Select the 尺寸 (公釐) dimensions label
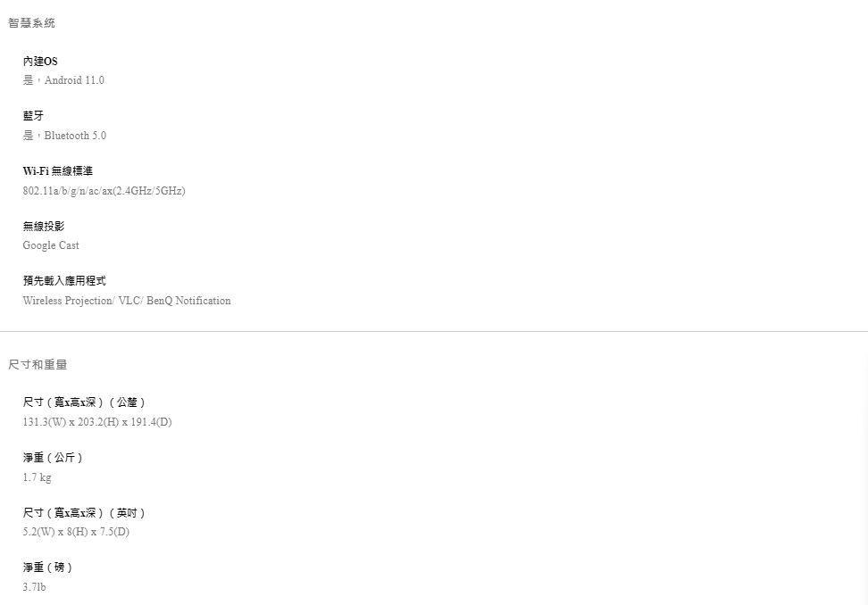Image resolution: width=868 pixels, height=605 pixels. pos(84,402)
